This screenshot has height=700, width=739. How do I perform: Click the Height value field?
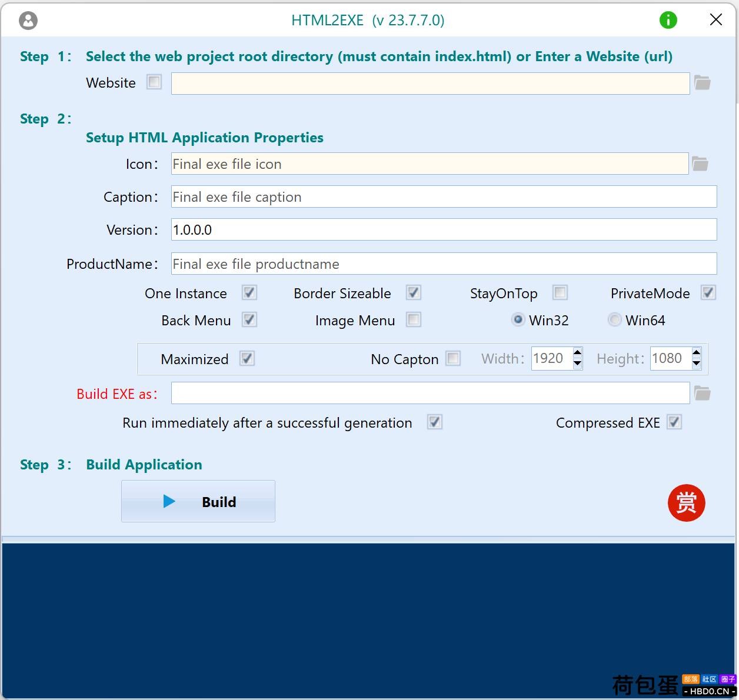click(x=671, y=358)
